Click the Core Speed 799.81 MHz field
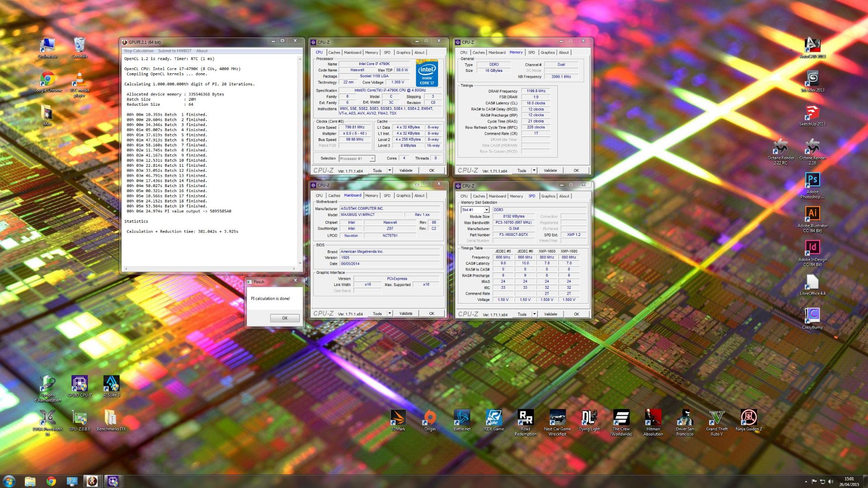The width and height of the screenshot is (868, 488). tap(354, 127)
